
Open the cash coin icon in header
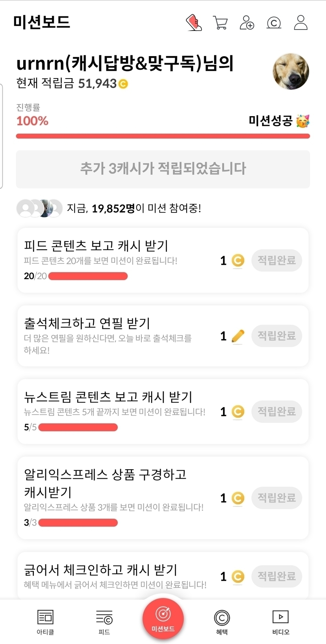coord(274,23)
